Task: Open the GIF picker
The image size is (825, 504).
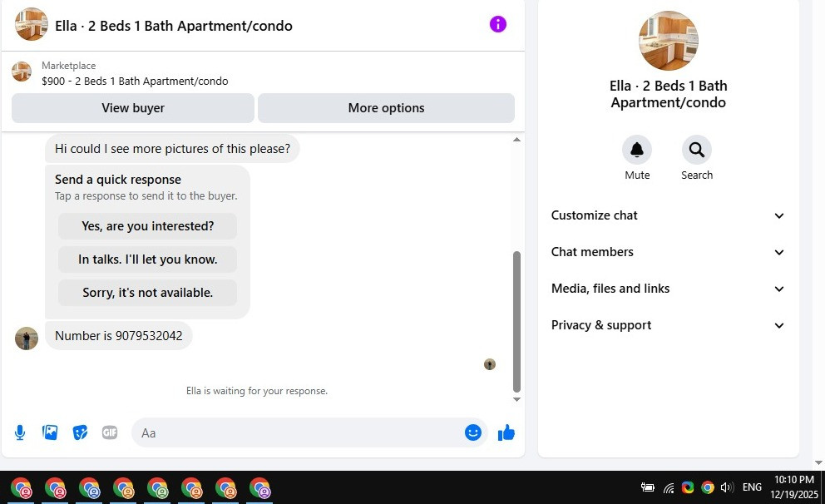Action: tap(110, 432)
